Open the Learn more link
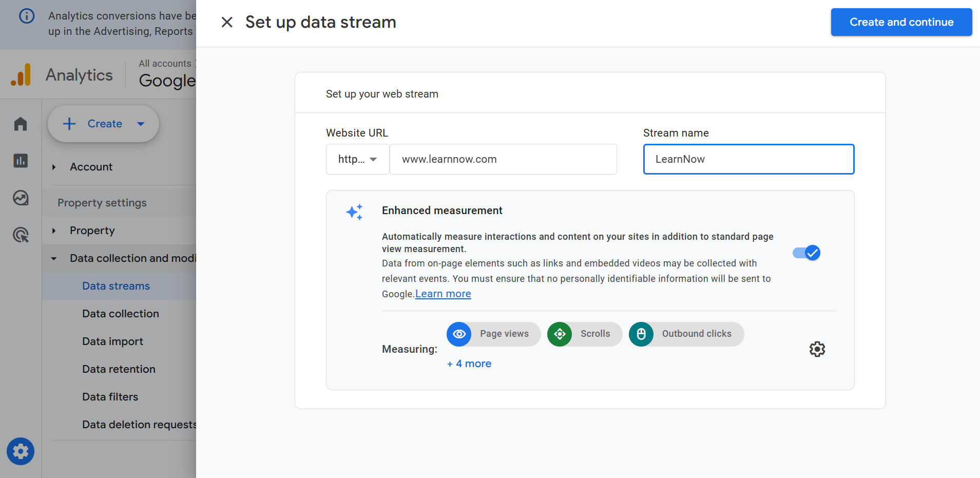The height and width of the screenshot is (478, 980). 443,294
